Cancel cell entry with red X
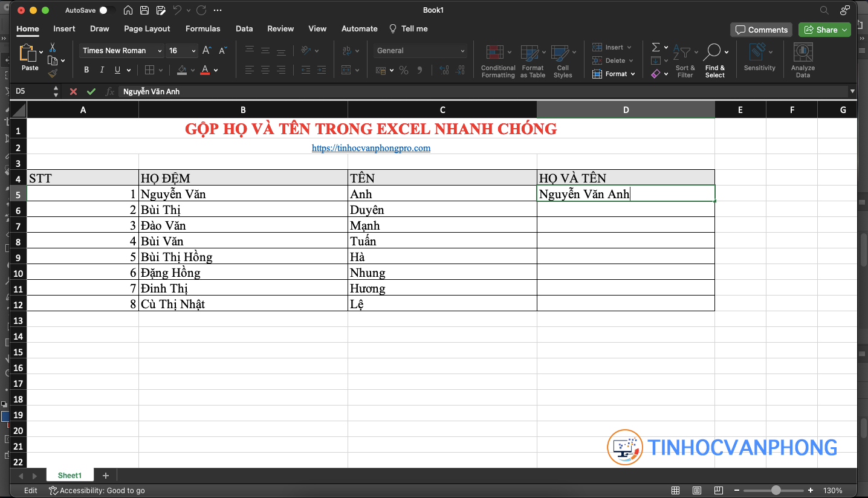This screenshot has height=498, width=868. click(x=73, y=91)
